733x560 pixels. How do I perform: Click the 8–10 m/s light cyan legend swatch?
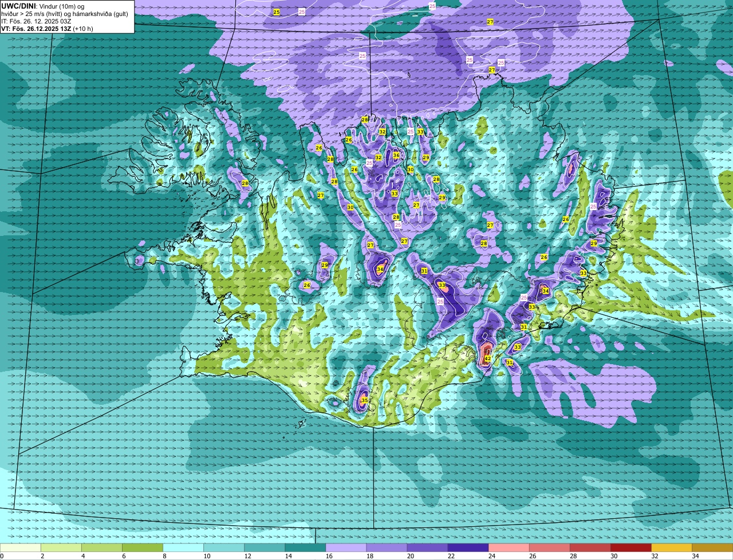183,548
